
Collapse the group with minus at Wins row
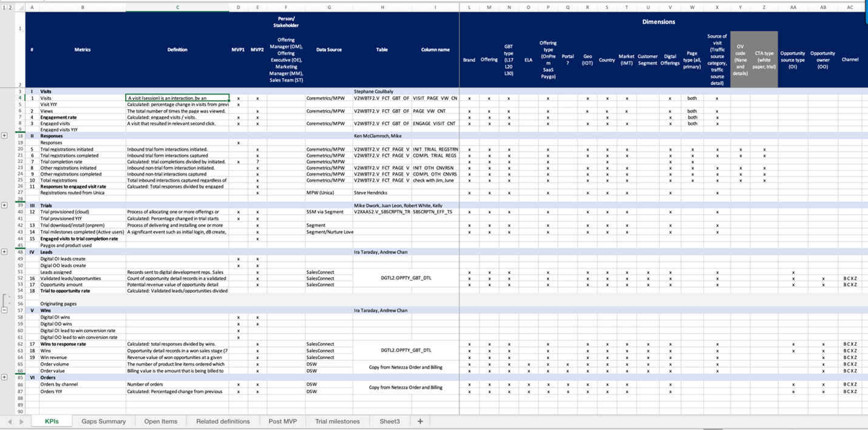coord(4,310)
